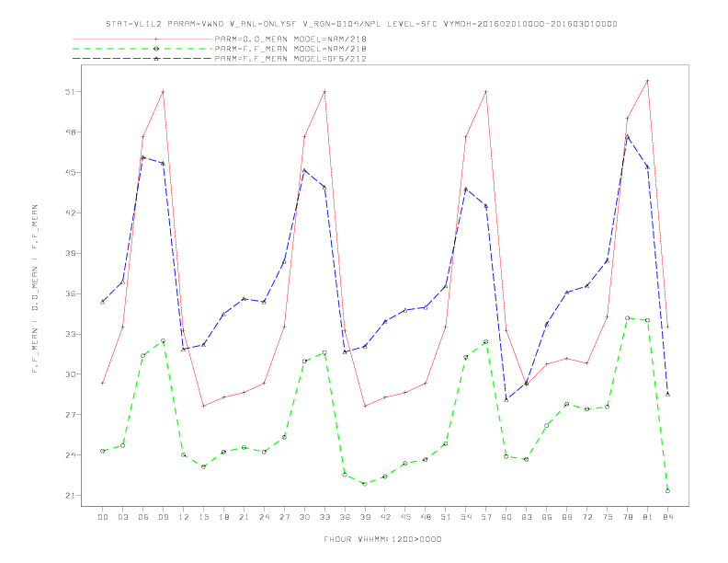Click x-axis tick label 15
Viewport: 728px width, 563px height.
coord(203,517)
